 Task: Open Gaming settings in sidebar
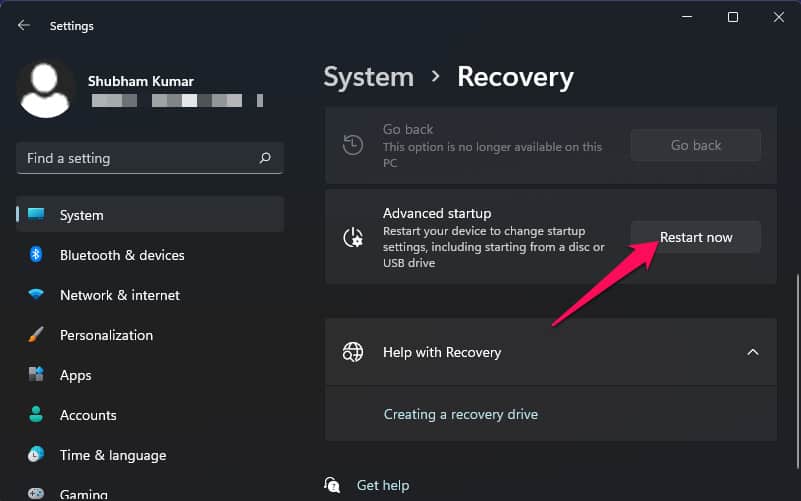86,494
